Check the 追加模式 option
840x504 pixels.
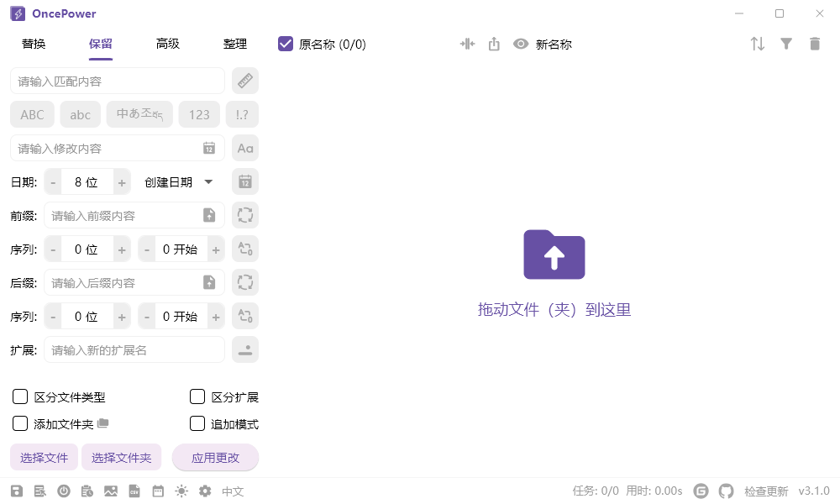click(197, 423)
